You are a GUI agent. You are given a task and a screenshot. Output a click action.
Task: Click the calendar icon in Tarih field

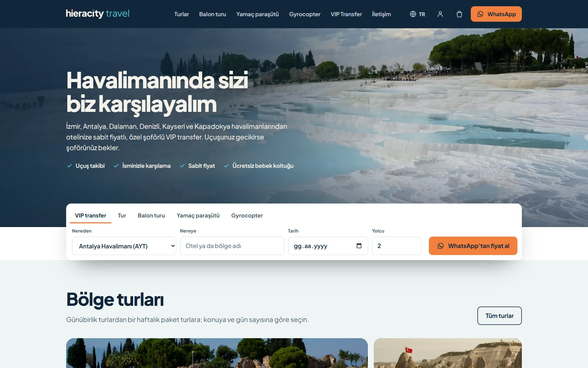click(359, 246)
